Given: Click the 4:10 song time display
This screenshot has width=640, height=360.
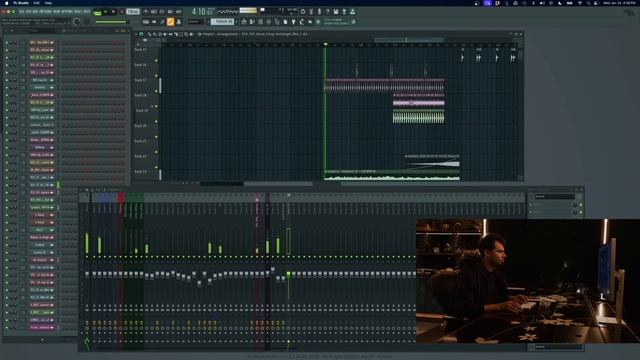Looking at the screenshot, I should pos(202,11).
